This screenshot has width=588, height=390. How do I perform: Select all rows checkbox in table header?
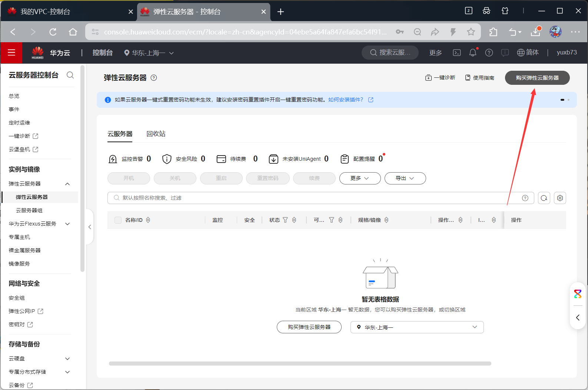pyautogui.click(x=118, y=220)
